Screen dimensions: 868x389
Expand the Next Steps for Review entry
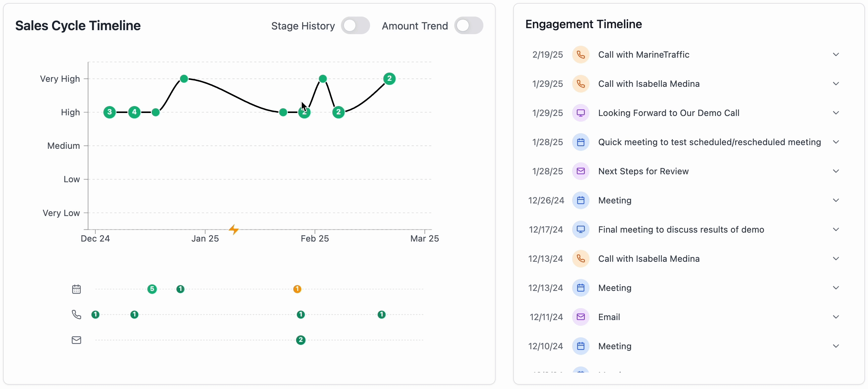click(x=836, y=171)
